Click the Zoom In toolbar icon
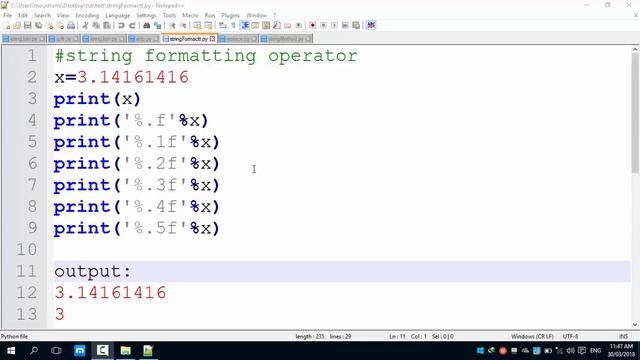The height and width of the screenshot is (360, 640). point(172,25)
